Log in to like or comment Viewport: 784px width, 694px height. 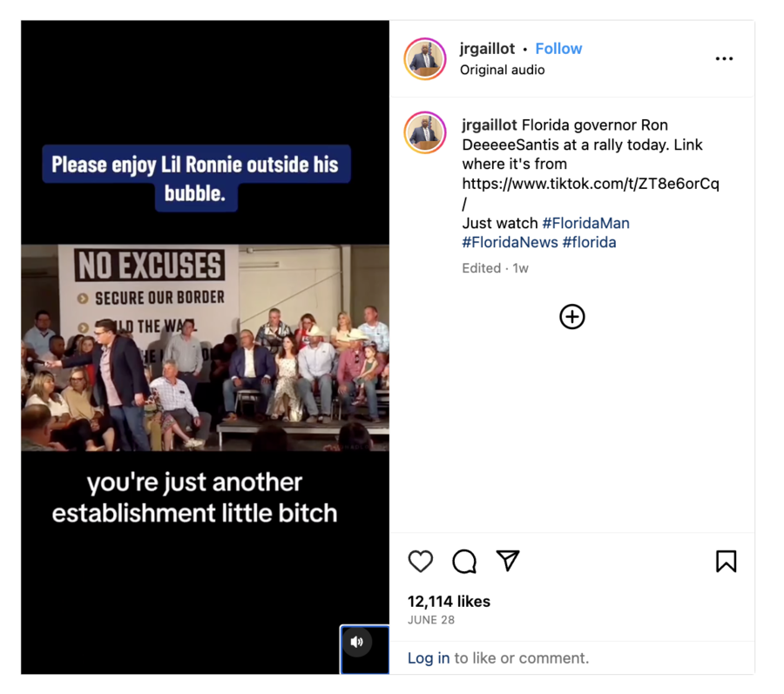coord(429,658)
